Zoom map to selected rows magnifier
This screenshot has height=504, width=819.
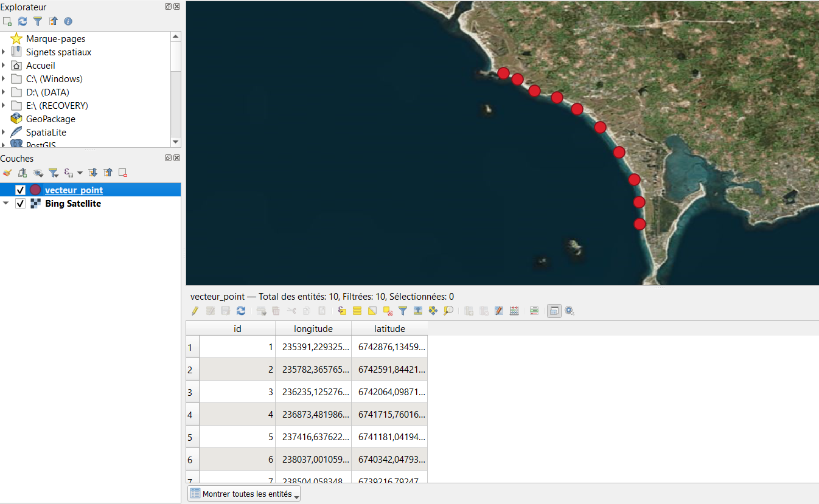448,311
